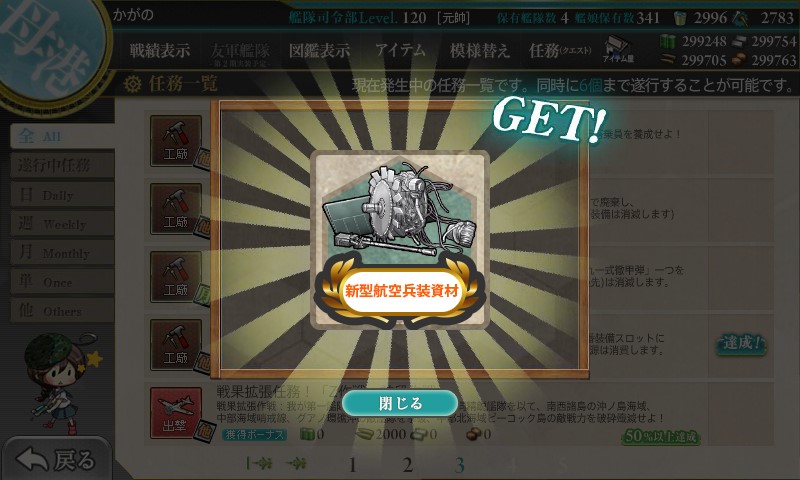Image resolution: width=800 pixels, height=480 pixels.
Task: Filter quests by 月 Monthly
Action: (x=62, y=252)
